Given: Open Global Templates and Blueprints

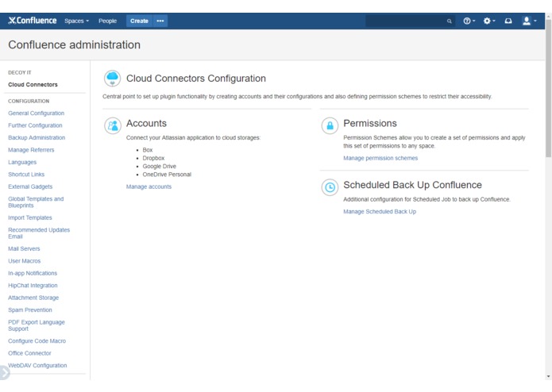Looking at the screenshot, I should 36,202.
